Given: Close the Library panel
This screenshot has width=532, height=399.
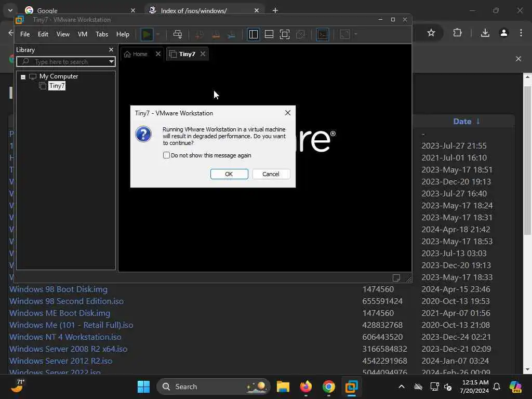Looking at the screenshot, I should 111,50.
